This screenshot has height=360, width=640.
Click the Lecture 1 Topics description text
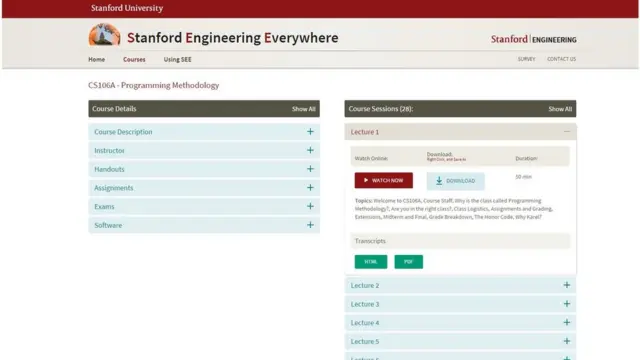pyautogui.click(x=453, y=209)
